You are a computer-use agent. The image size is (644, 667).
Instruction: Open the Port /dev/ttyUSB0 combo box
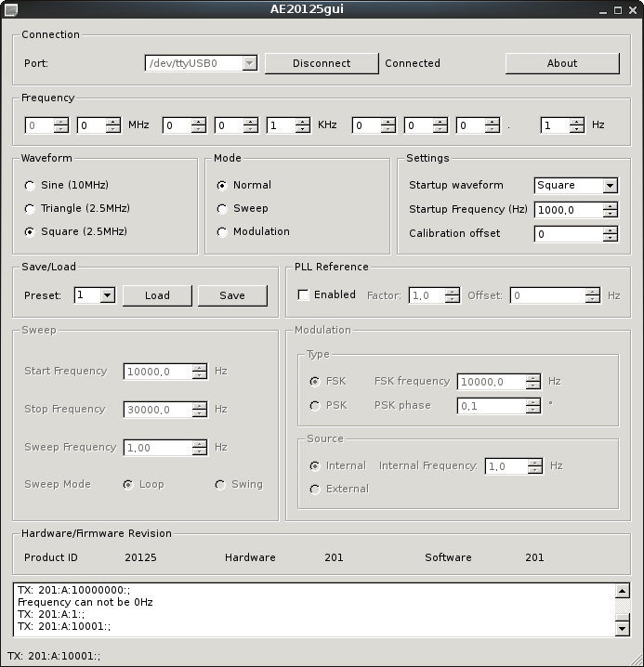249,63
